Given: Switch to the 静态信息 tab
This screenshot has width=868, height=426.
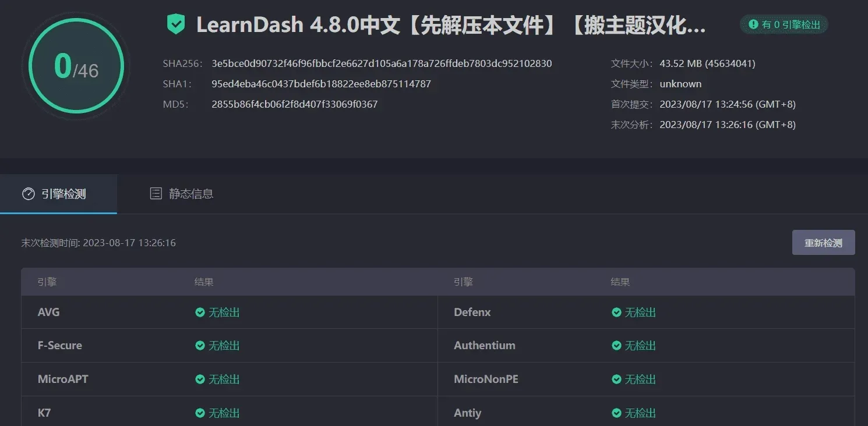Looking at the screenshot, I should 182,194.
